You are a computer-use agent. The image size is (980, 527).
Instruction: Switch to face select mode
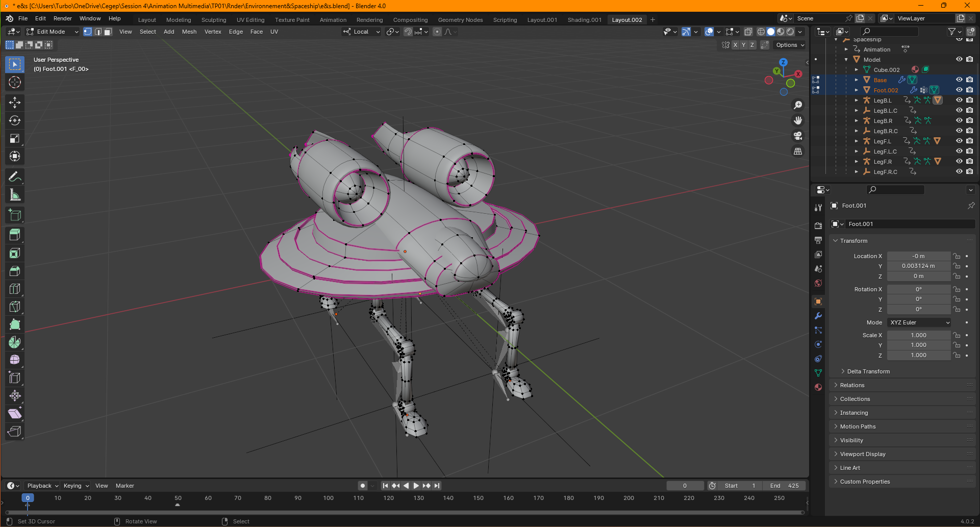coord(108,32)
